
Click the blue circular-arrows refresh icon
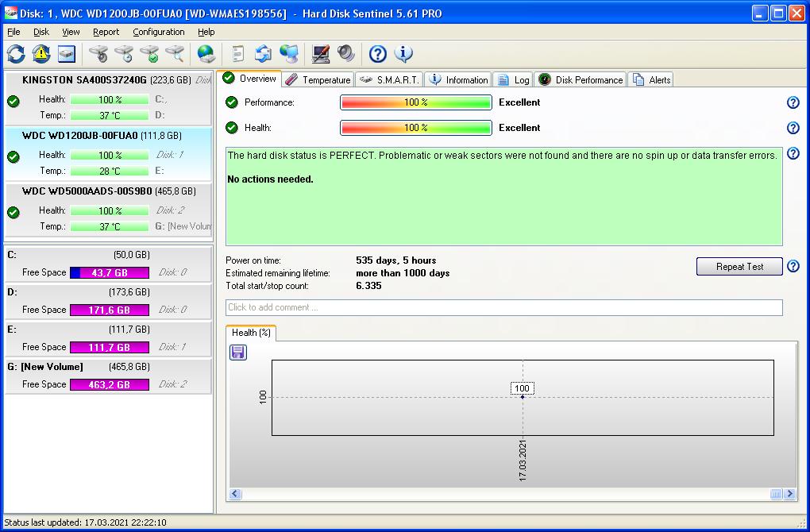[x=16, y=54]
